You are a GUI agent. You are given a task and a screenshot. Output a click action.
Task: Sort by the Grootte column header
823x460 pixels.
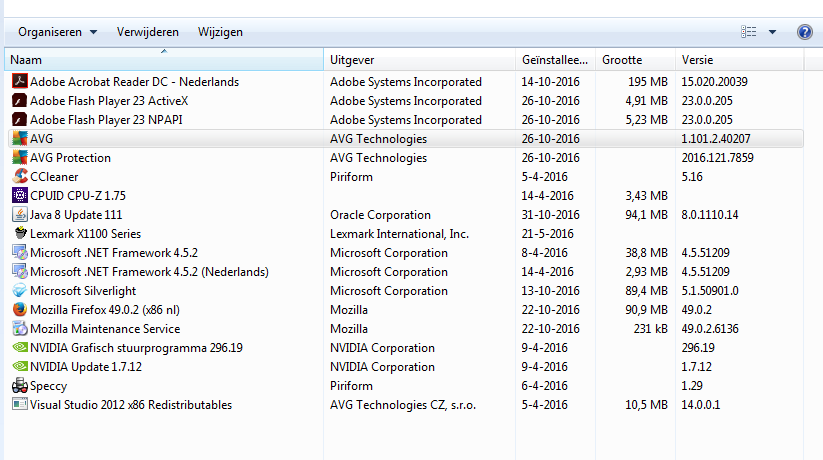coord(634,60)
